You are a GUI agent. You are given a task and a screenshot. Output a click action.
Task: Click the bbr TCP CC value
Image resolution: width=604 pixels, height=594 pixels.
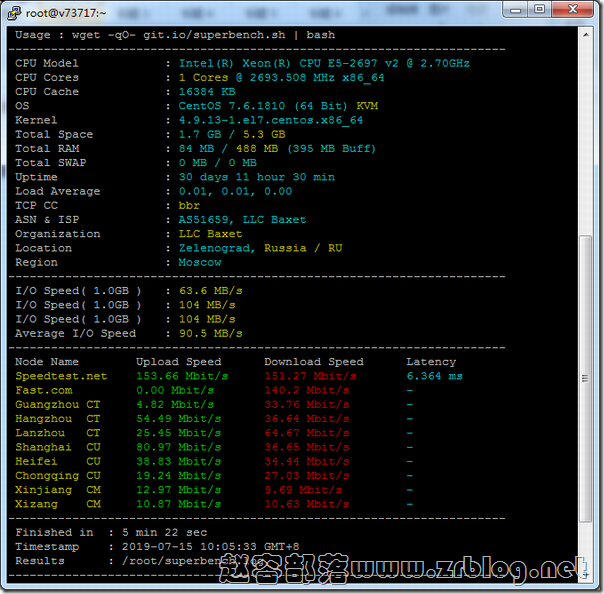point(189,205)
